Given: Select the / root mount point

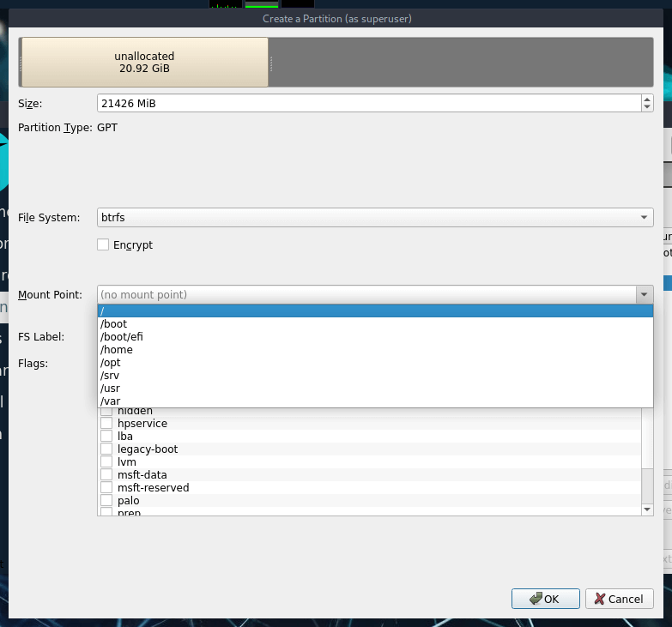Looking at the screenshot, I should tap(375, 311).
